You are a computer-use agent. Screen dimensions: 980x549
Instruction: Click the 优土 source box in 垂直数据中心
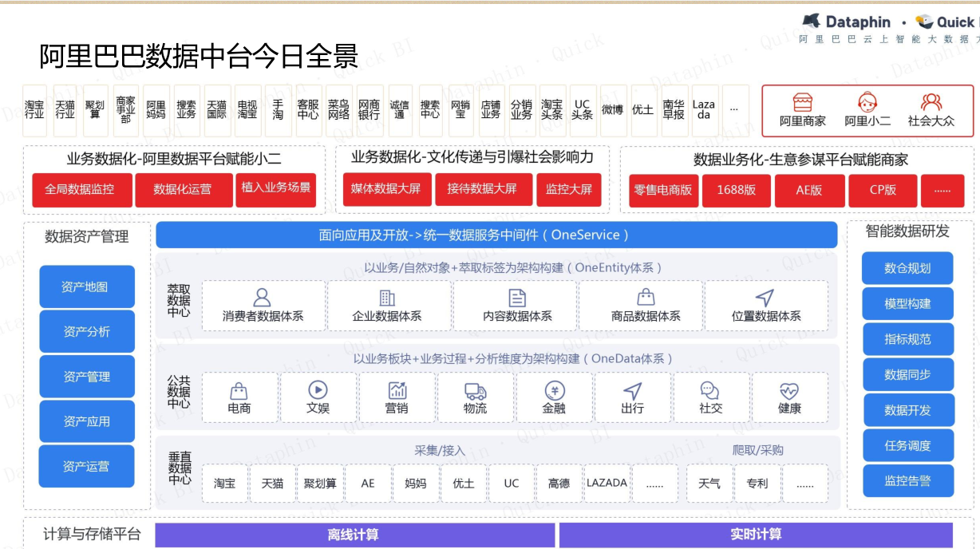464,484
